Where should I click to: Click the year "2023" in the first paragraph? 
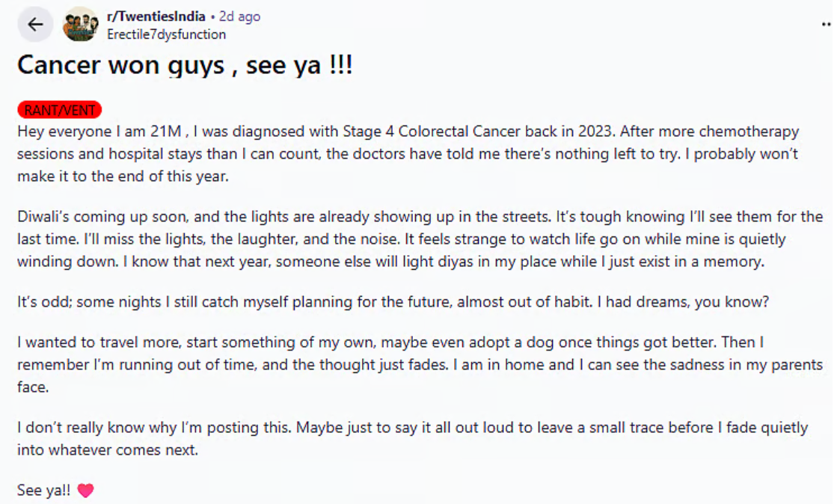[595, 132]
